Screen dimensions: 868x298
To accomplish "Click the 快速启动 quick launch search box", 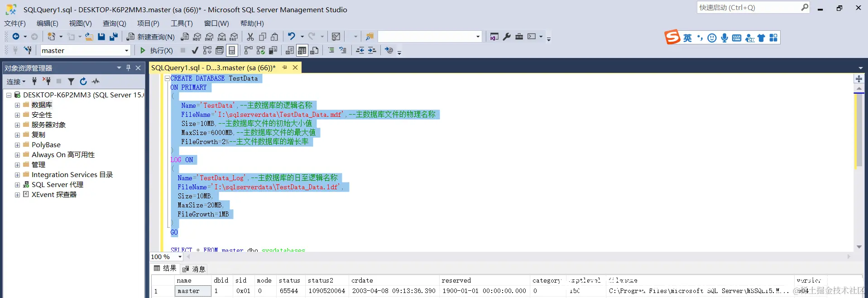I will [x=753, y=8].
